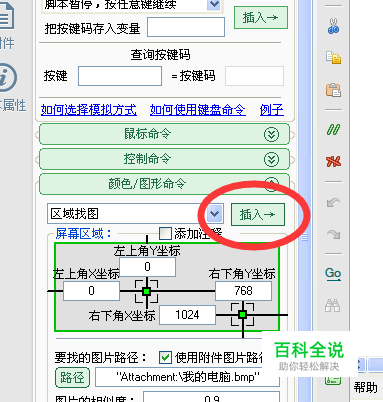Click the 右下角Y坐标 field showing 768

coord(243,291)
